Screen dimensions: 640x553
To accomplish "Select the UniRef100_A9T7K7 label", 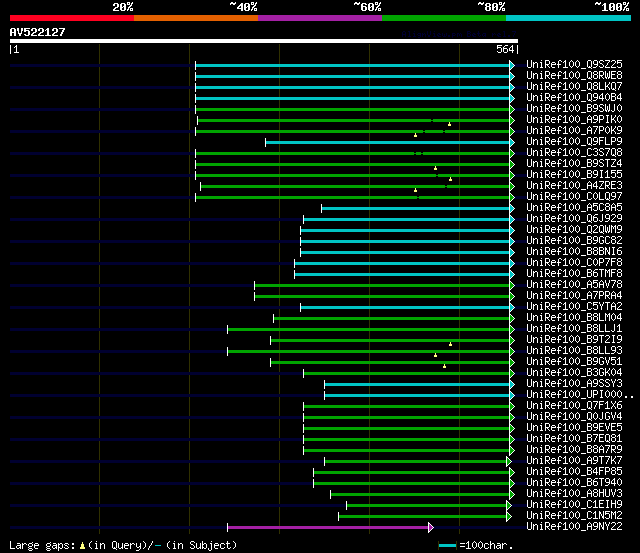I will [x=574, y=461].
